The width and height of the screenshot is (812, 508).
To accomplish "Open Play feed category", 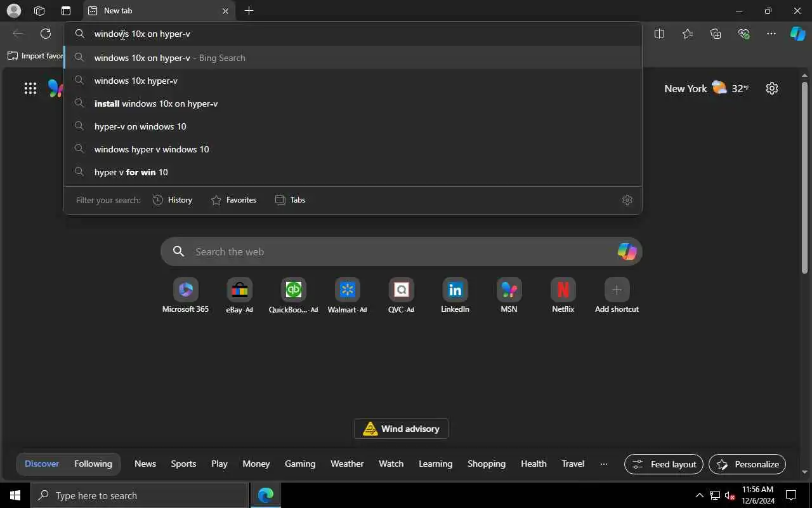I will click(x=219, y=464).
